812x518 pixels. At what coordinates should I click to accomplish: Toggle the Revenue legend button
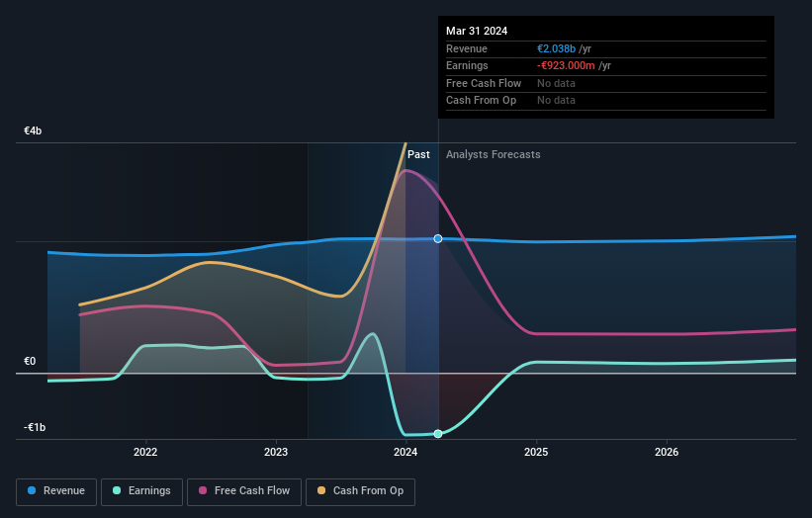[x=56, y=491]
